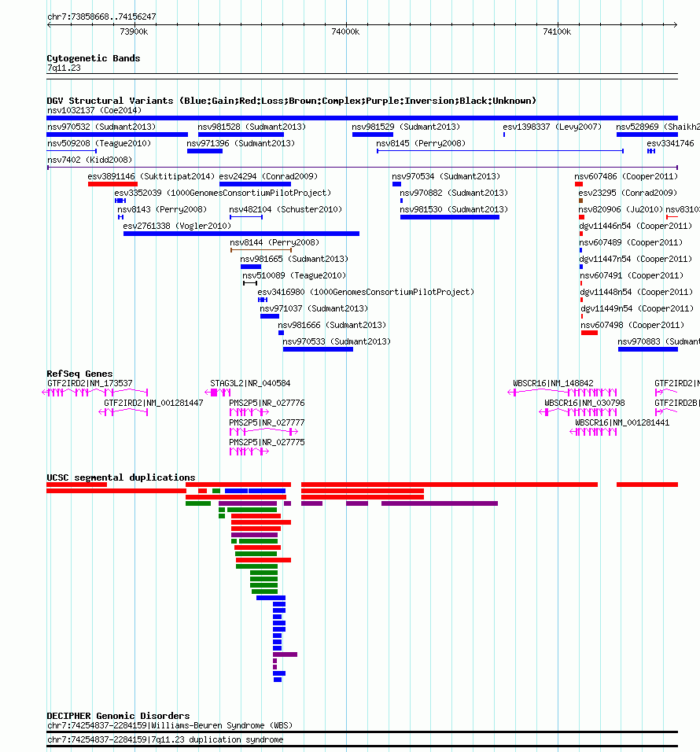Click the DGV Structural Variants track title
Viewport: 700px width, 752px height.
click(291, 101)
